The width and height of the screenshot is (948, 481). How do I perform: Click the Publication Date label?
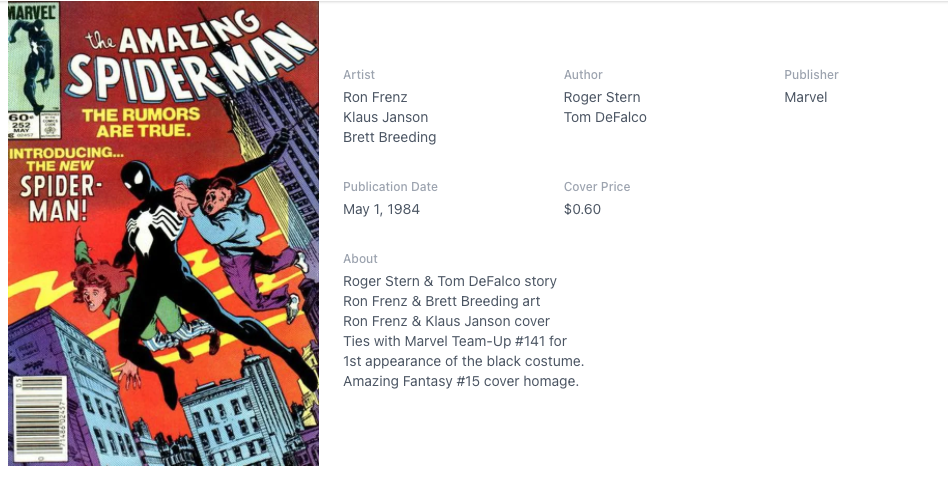tap(390, 187)
